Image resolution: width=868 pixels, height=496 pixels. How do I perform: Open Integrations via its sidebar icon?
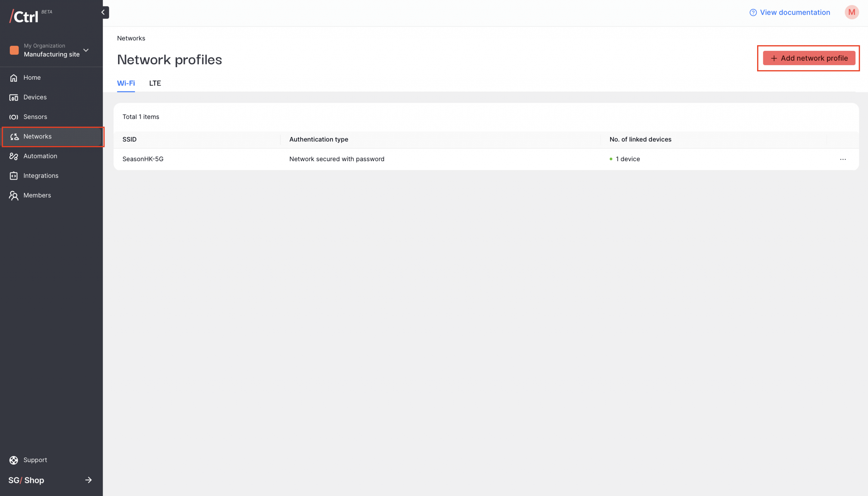click(14, 176)
